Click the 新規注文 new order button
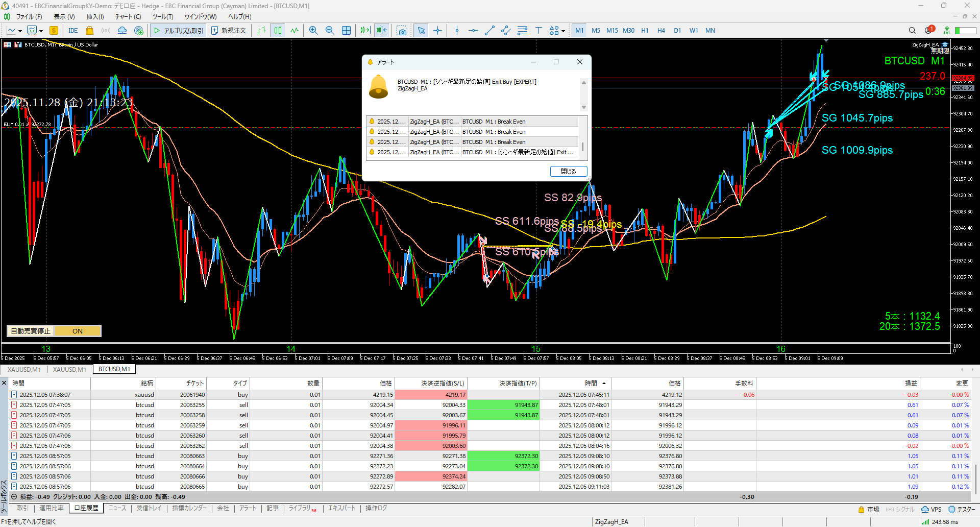 pos(229,31)
